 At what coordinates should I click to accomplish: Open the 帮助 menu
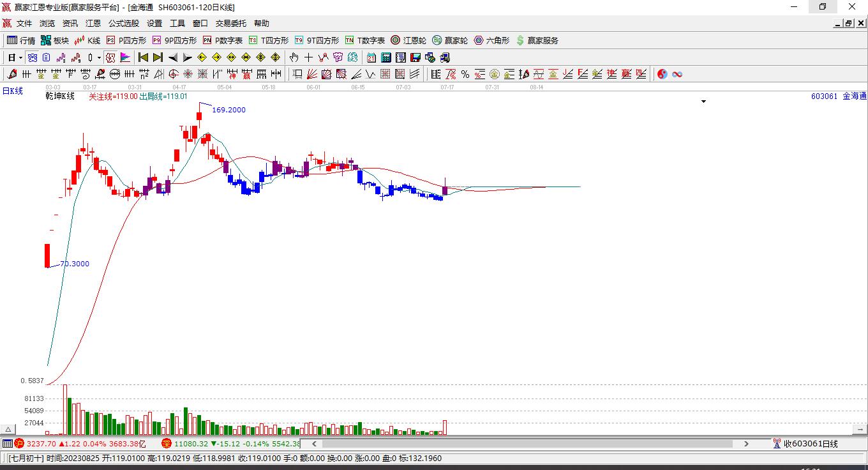tap(262, 24)
